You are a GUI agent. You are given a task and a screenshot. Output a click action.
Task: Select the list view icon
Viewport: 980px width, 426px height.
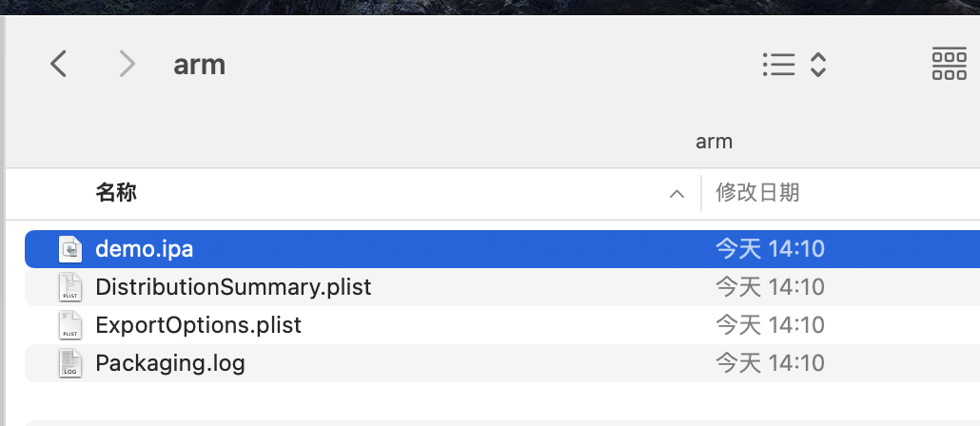coord(778,65)
